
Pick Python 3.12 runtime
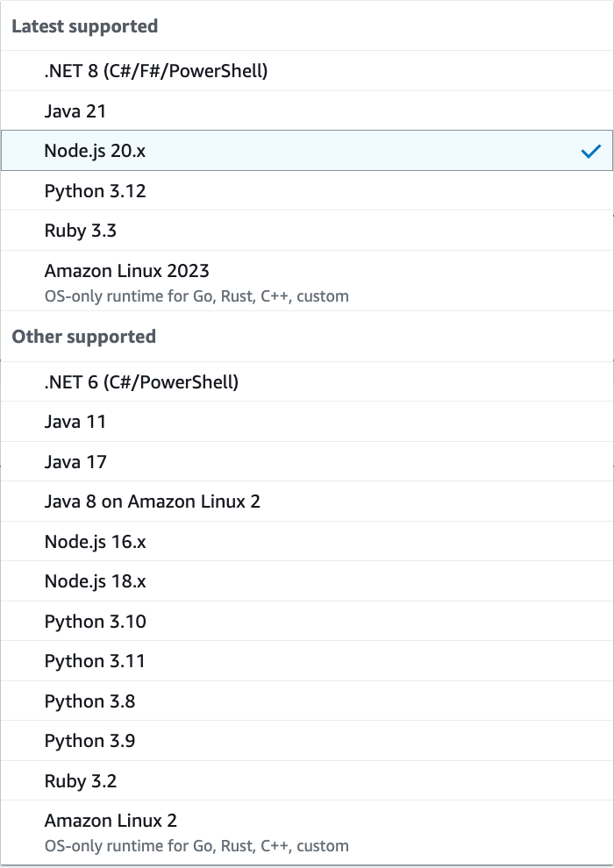coord(307,190)
